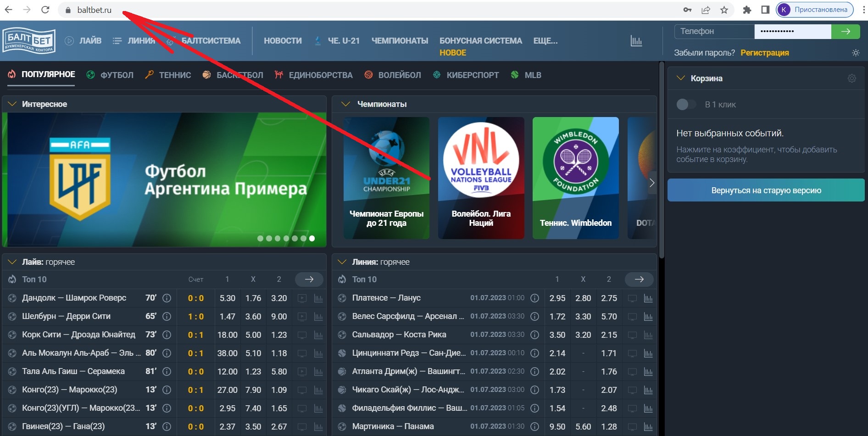Collapse the 'Лайв: горячее' section
The height and width of the screenshot is (436, 868).
tap(12, 262)
